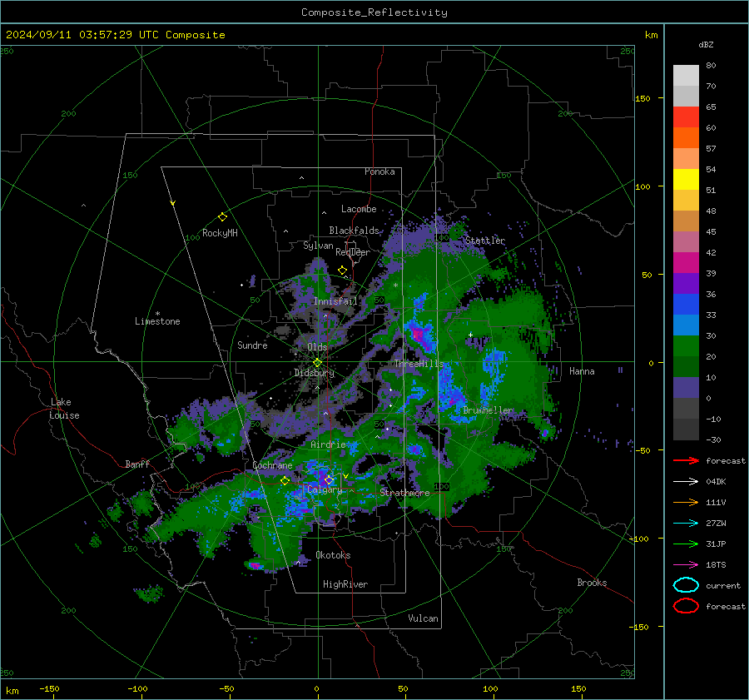749x700 pixels.
Task: Click the cyan current ellipse legend icon
Action: (686, 585)
